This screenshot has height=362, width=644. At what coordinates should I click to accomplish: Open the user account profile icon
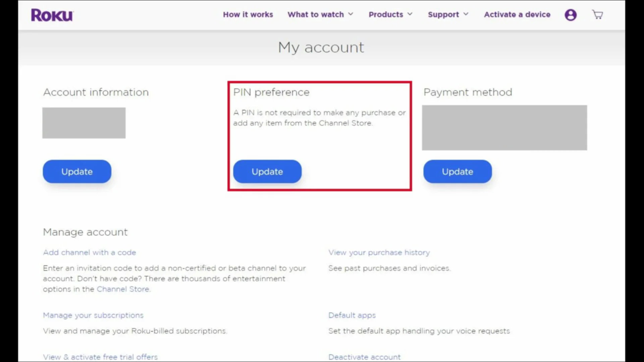pos(570,15)
